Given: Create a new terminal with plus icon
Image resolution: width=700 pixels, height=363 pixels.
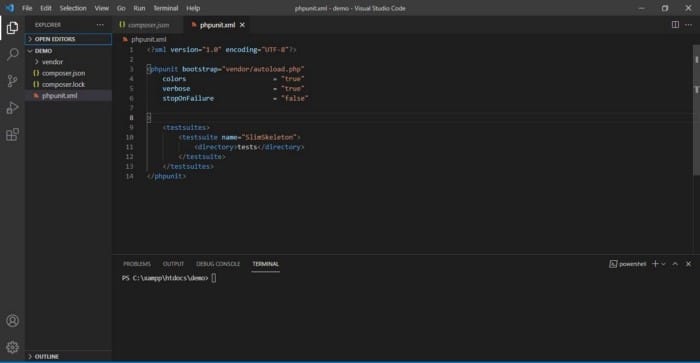Looking at the screenshot, I should (655, 264).
